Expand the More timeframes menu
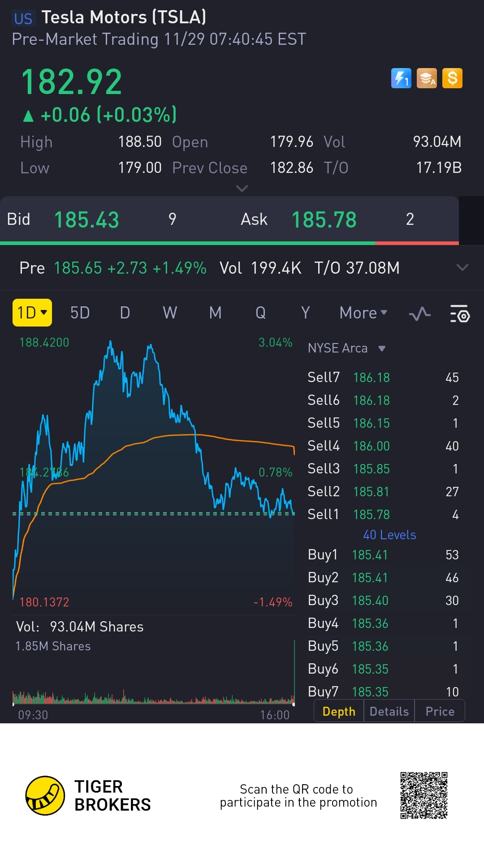 (x=363, y=313)
